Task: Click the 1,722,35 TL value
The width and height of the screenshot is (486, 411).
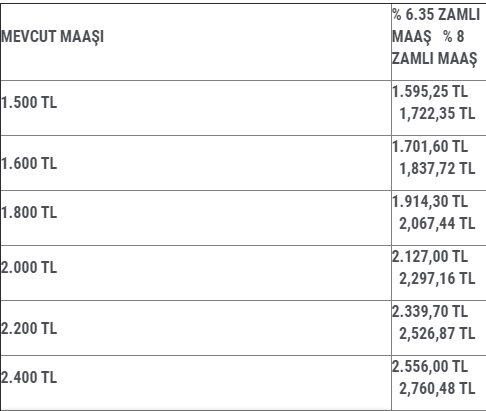Action: click(x=437, y=114)
